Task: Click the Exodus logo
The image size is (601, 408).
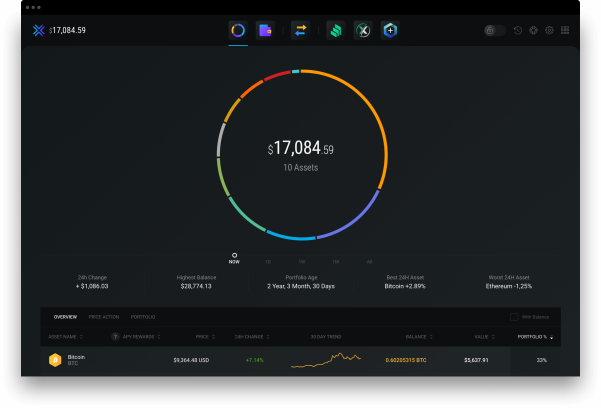Action: coord(38,30)
